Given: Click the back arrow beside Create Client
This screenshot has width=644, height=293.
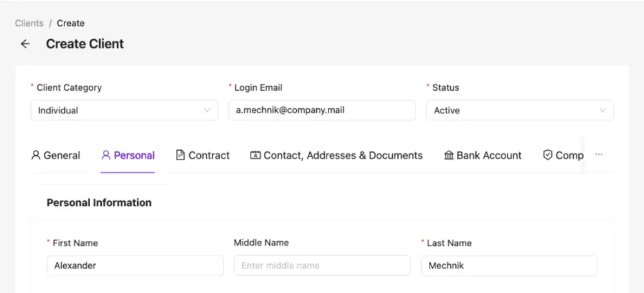Looking at the screenshot, I should [x=25, y=44].
